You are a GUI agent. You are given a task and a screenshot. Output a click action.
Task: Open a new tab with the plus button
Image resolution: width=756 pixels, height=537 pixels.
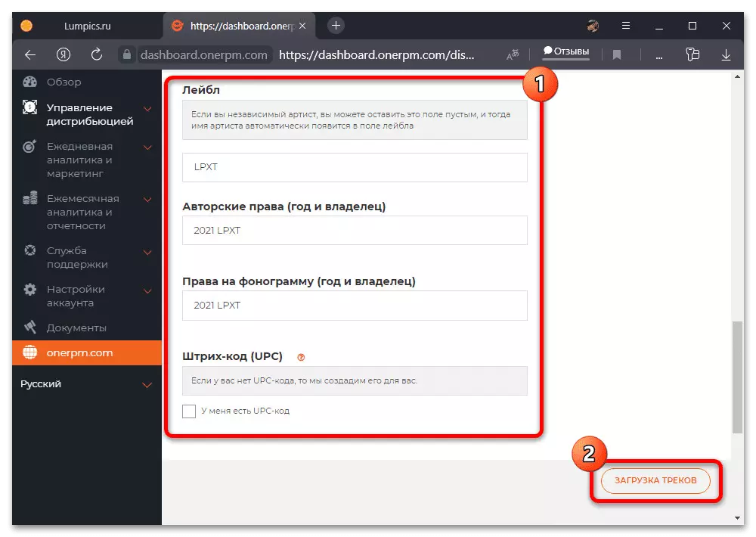click(x=336, y=26)
